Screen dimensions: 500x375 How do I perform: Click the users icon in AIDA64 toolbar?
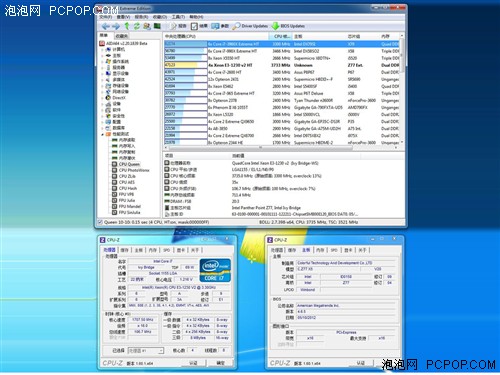[147, 26]
